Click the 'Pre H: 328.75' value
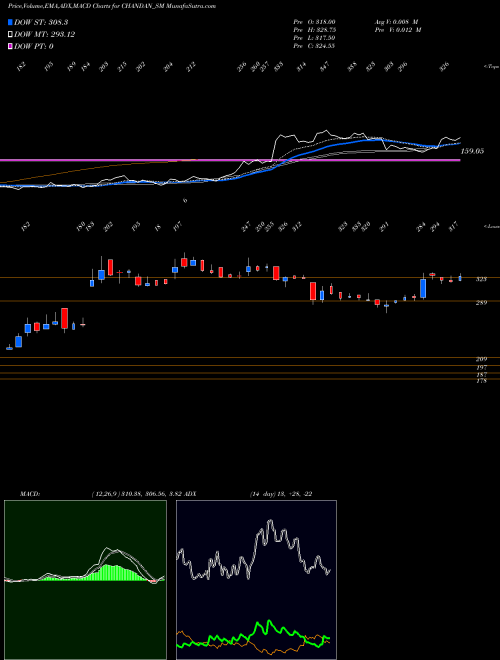Screen dimensions: 500x660 [314, 30]
